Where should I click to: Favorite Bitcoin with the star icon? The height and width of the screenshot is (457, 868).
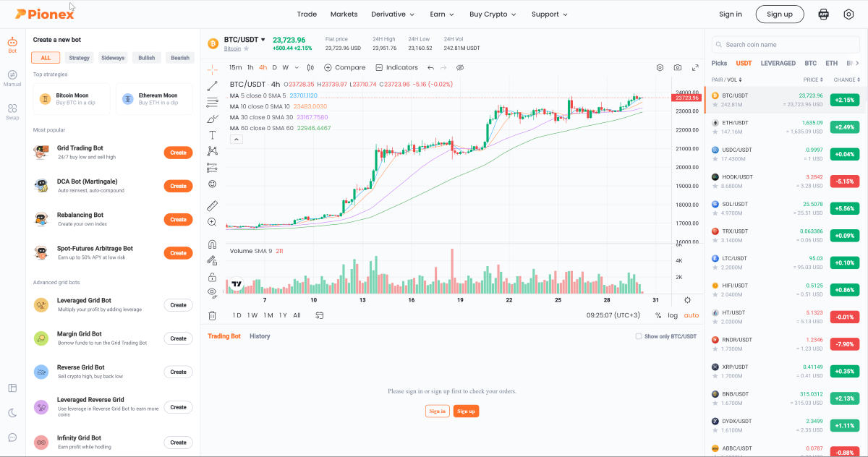point(246,48)
